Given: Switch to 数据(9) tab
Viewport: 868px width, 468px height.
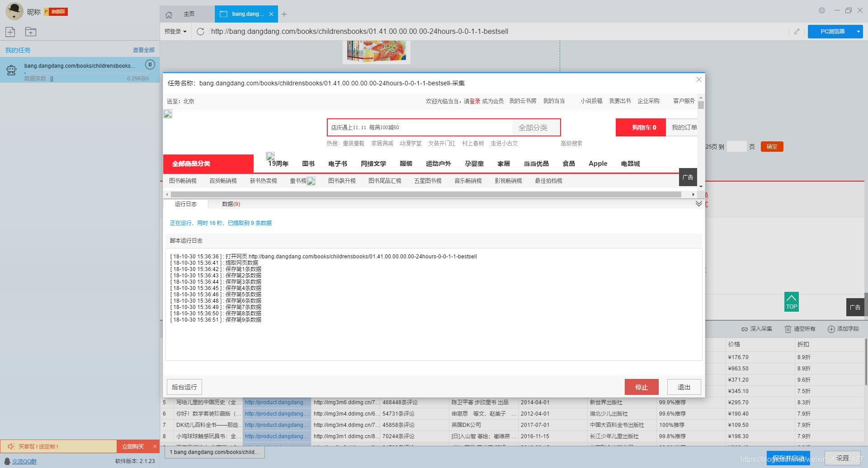Looking at the screenshot, I should pos(231,204).
